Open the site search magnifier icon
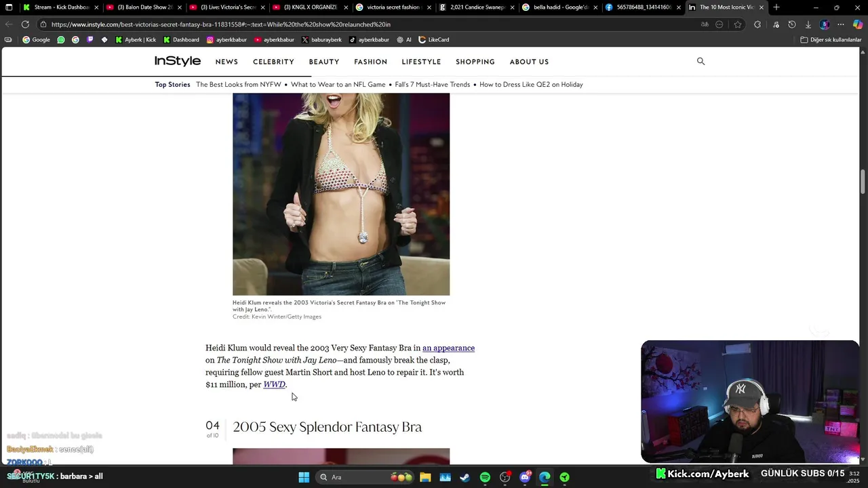 pos(701,61)
